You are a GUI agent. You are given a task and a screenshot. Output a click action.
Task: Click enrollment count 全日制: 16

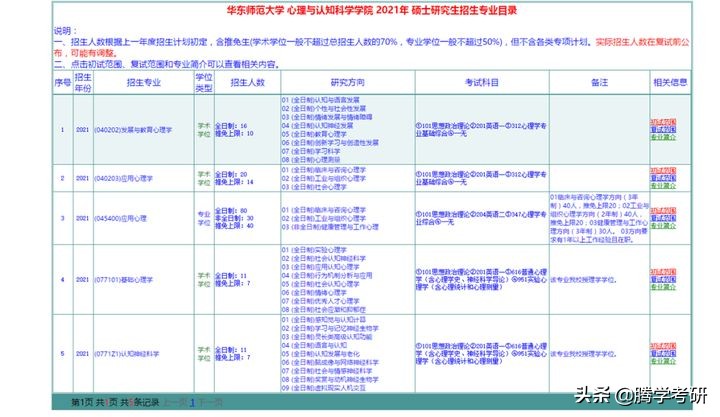tap(231, 126)
